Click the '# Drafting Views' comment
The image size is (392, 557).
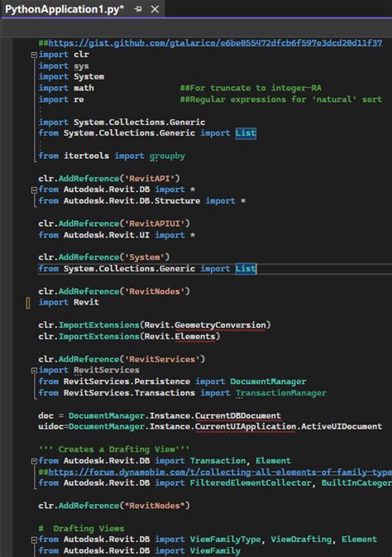(81, 529)
